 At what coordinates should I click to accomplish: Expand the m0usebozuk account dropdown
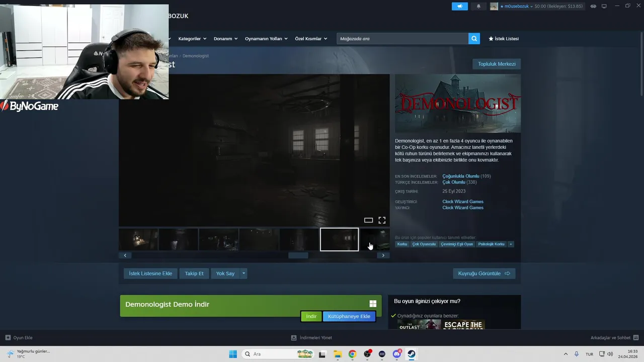pos(531,6)
